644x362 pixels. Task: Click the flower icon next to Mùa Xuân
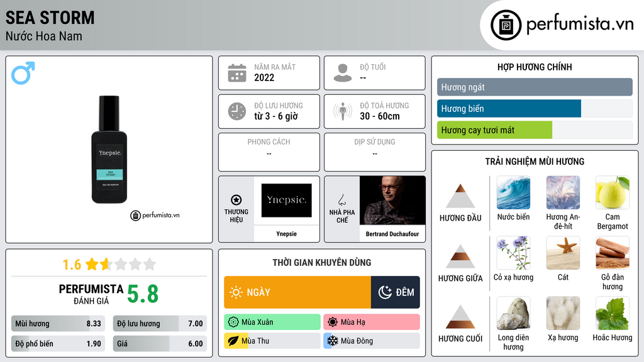[233, 322]
